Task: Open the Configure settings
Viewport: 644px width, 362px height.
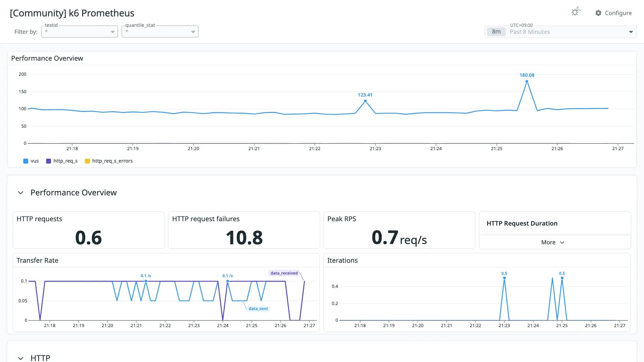Action: [x=613, y=13]
